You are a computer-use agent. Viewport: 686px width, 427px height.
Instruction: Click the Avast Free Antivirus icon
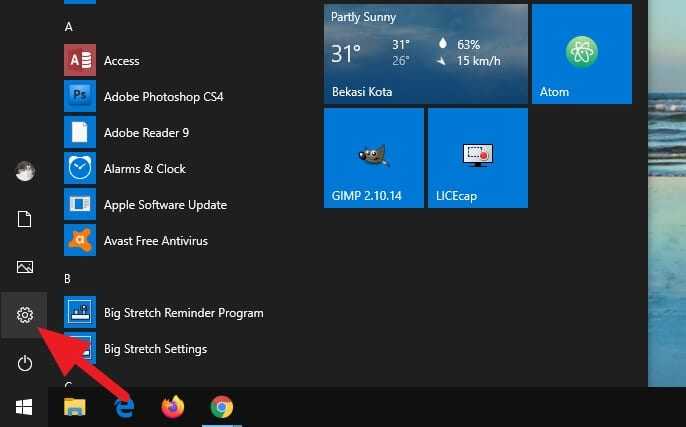pyautogui.click(x=80, y=240)
